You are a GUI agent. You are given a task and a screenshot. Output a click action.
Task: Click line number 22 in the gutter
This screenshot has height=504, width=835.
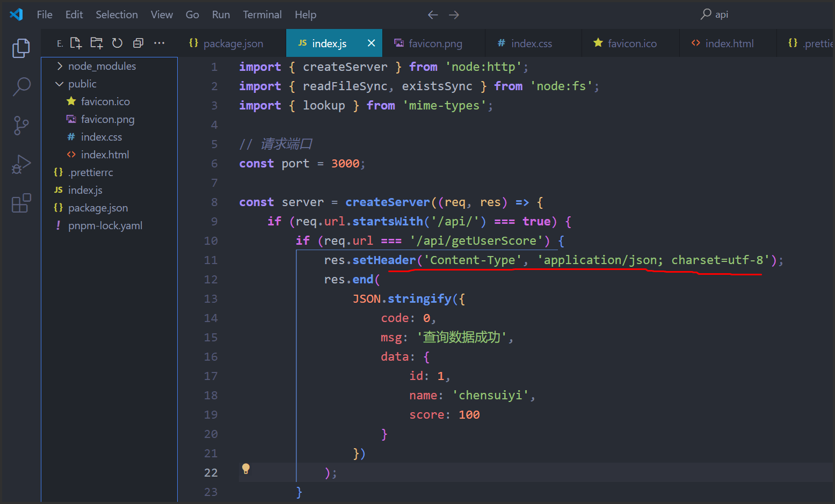pyautogui.click(x=211, y=473)
